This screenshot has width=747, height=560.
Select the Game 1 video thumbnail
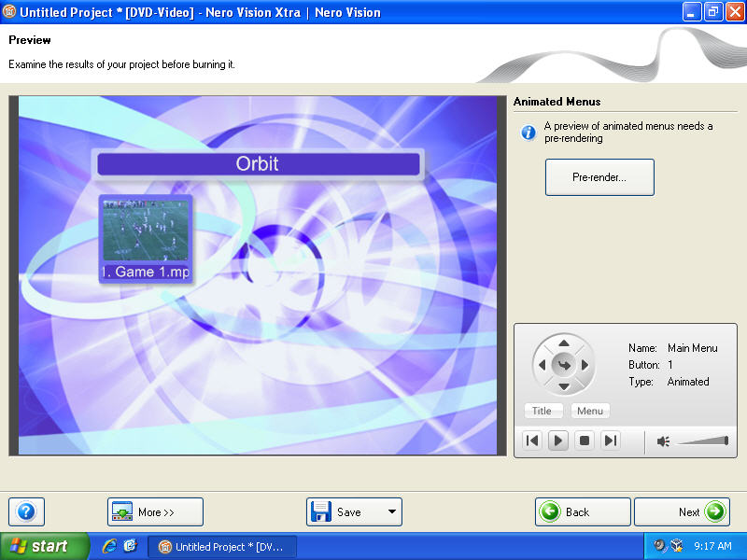pos(146,239)
